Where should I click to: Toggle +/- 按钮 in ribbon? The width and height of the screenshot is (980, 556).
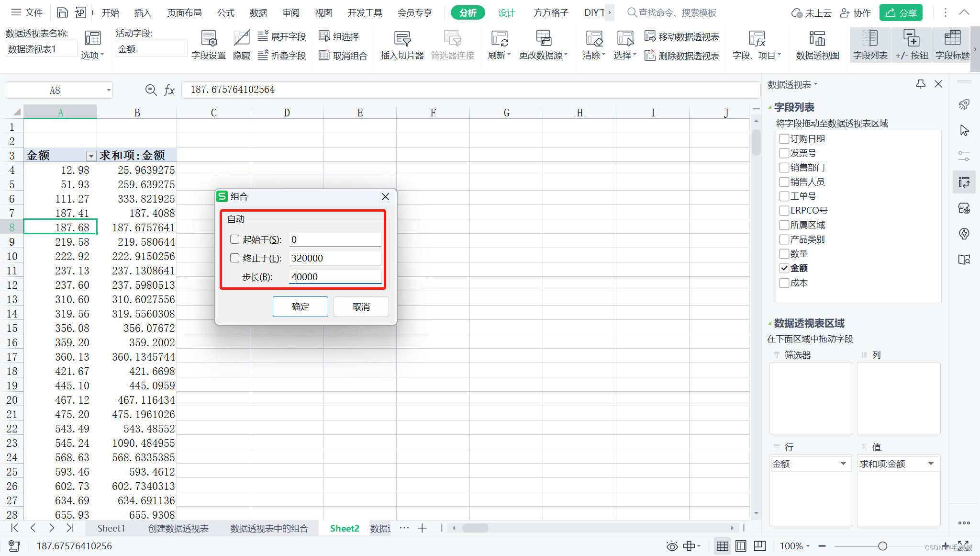tap(911, 45)
